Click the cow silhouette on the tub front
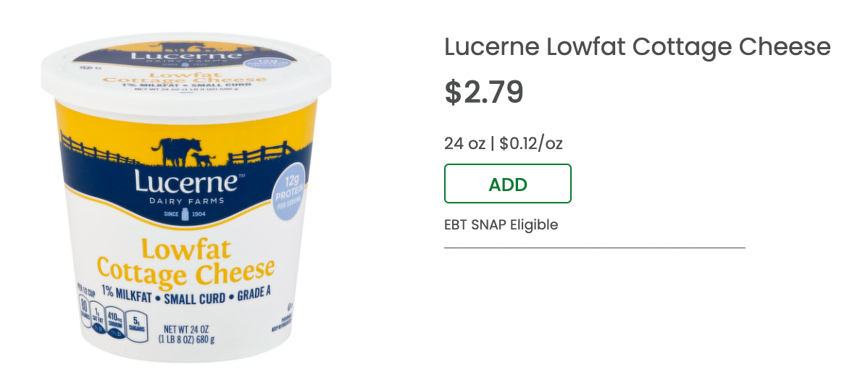 tap(176, 152)
